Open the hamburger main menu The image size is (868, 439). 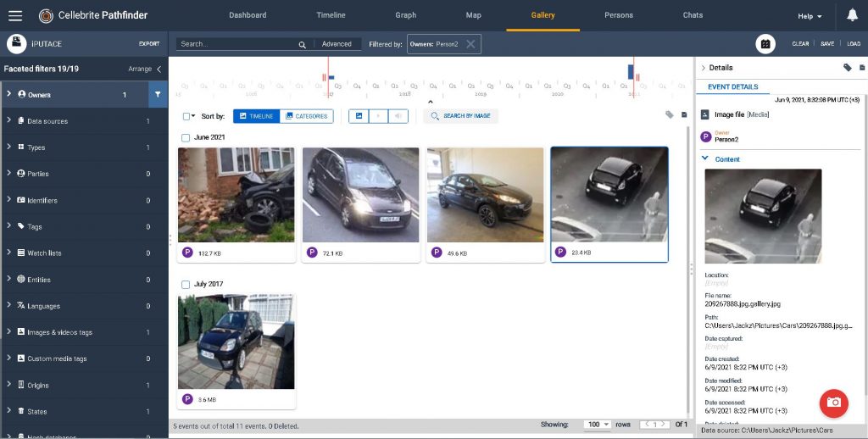[16, 15]
